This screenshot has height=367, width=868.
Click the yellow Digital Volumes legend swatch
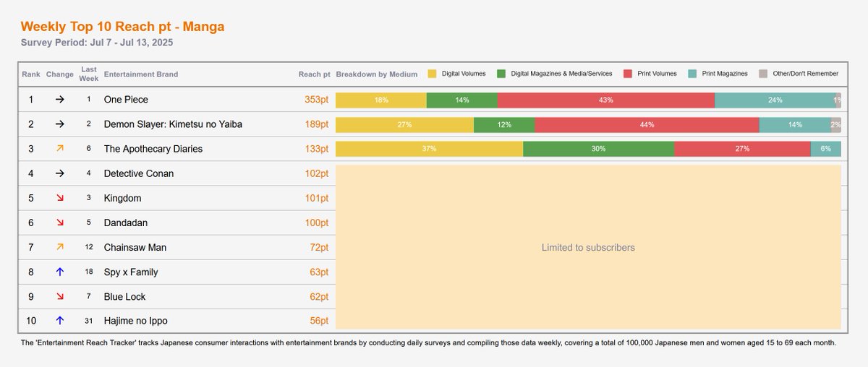[x=433, y=74]
